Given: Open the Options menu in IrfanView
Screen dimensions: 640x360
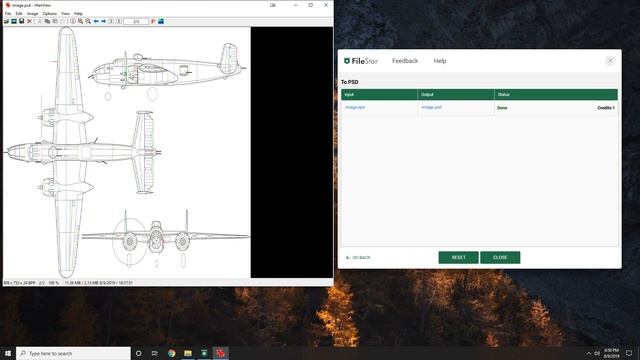Looking at the screenshot, I should 50,13.
